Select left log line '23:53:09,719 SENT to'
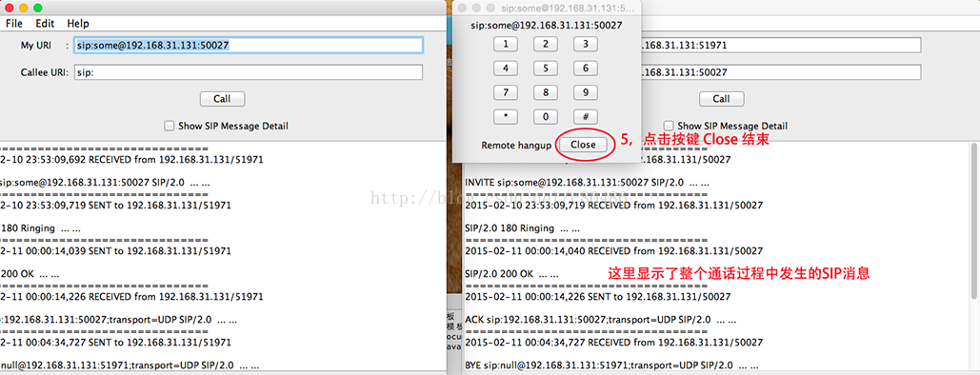980x375 pixels. pos(115,205)
